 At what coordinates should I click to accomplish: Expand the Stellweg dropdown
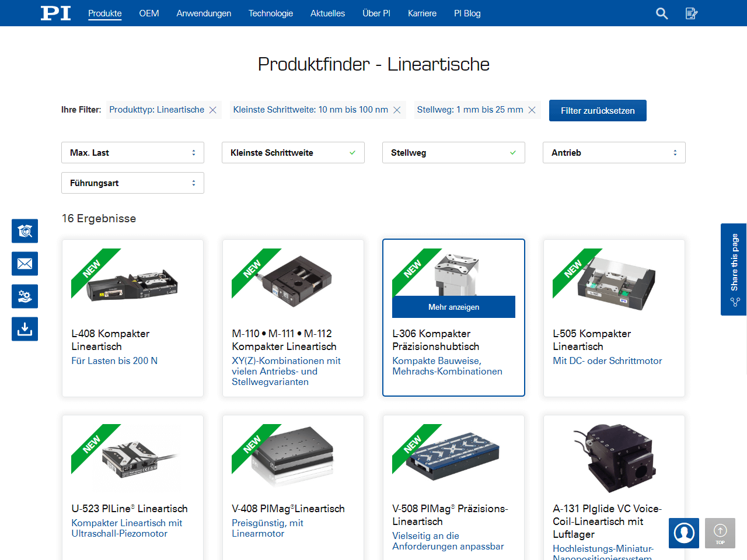pos(453,153)
